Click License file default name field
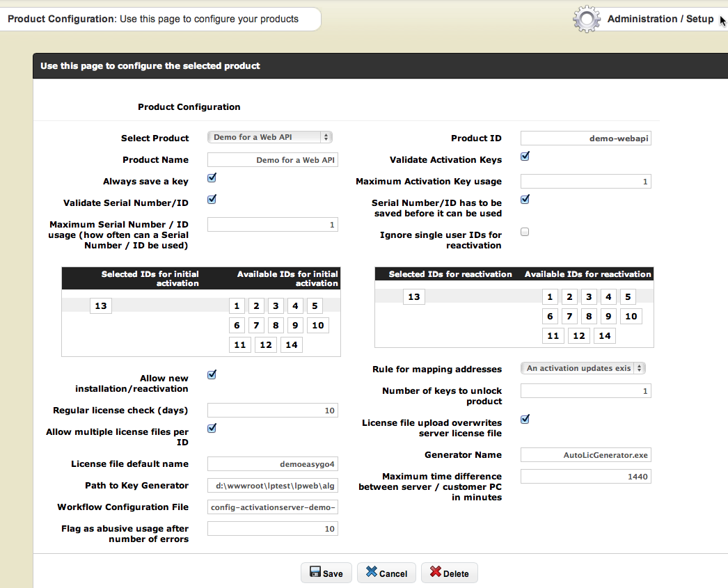This screenshot has width=728, height=588. click(x=273, y=464)
